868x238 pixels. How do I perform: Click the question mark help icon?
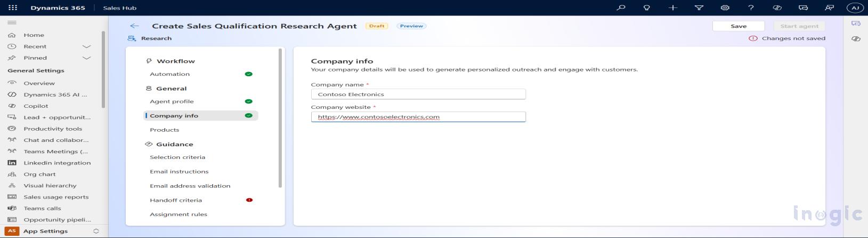pos(751,7)
